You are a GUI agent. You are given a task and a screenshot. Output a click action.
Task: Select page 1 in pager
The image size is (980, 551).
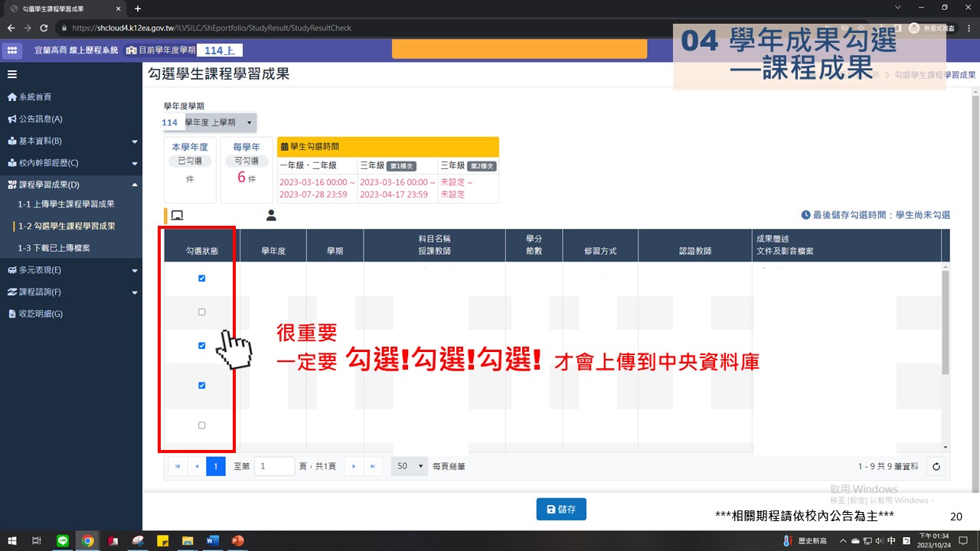click(x=216, y=466)
